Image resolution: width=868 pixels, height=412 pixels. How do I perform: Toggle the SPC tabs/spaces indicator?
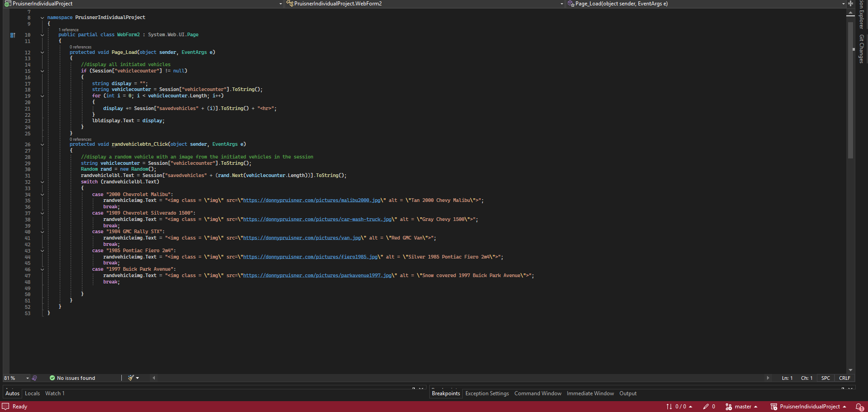pyautogui.click(x=826, y=378)
